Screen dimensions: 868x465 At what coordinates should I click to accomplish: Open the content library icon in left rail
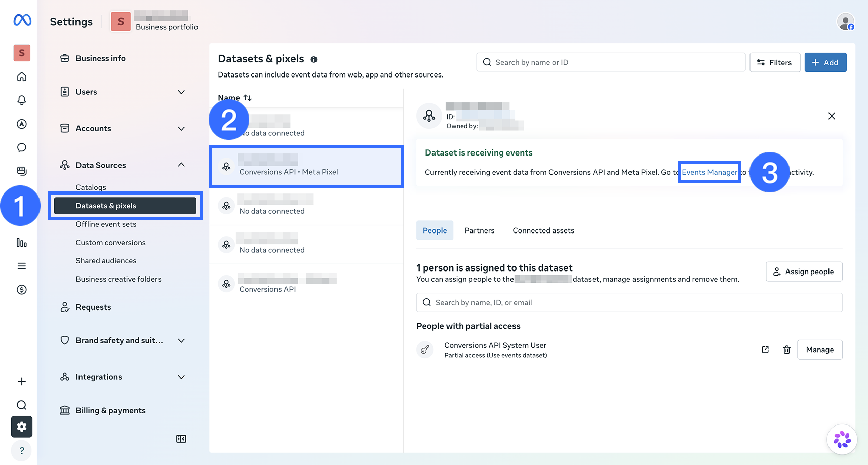pyautogui.click(x=22, y=171)
